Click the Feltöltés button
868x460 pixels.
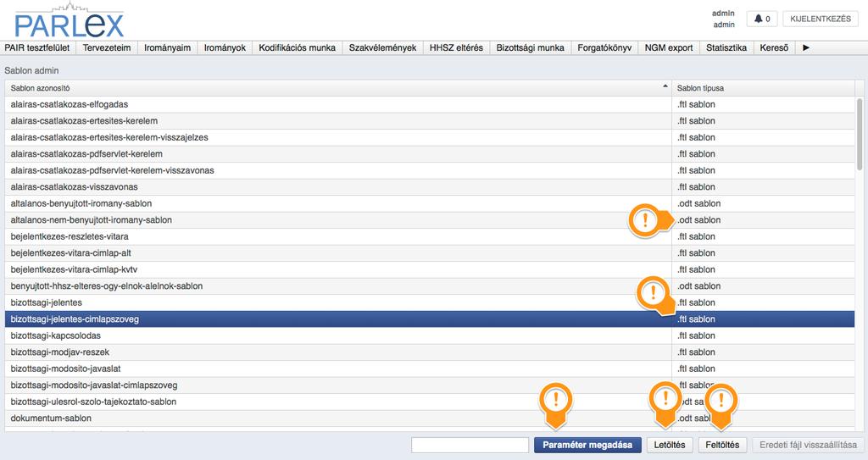(x=722, y=445)
